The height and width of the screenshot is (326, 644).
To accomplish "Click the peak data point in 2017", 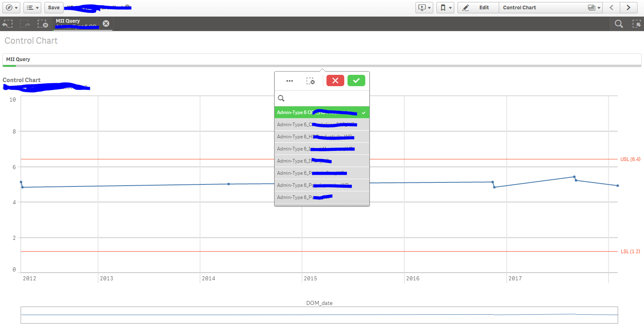I will pos(574,177).
